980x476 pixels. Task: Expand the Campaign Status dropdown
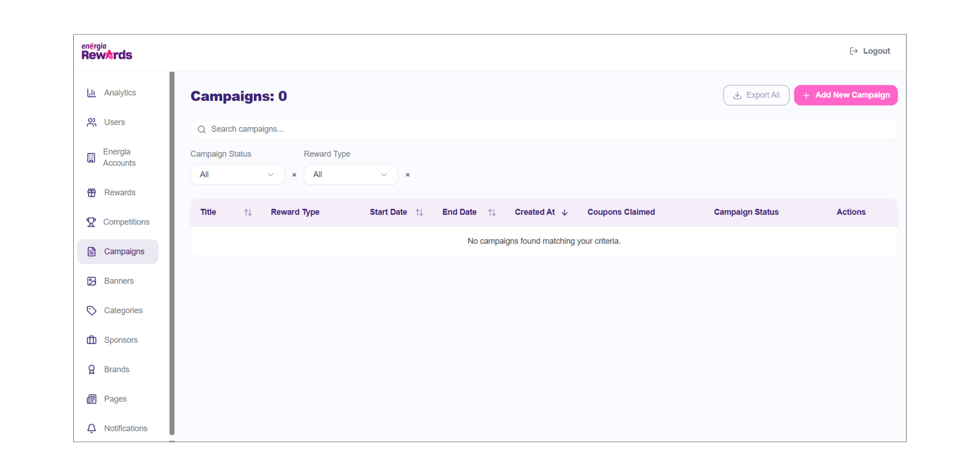tap(237, 174)
